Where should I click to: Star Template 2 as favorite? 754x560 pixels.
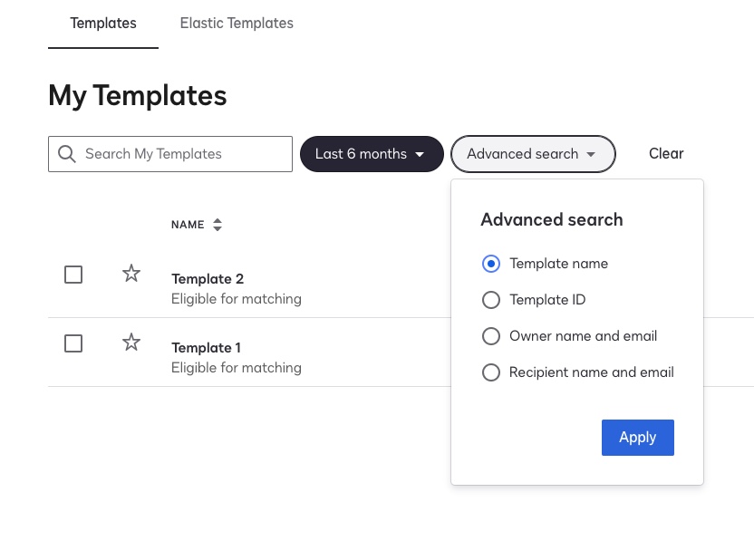131,274
